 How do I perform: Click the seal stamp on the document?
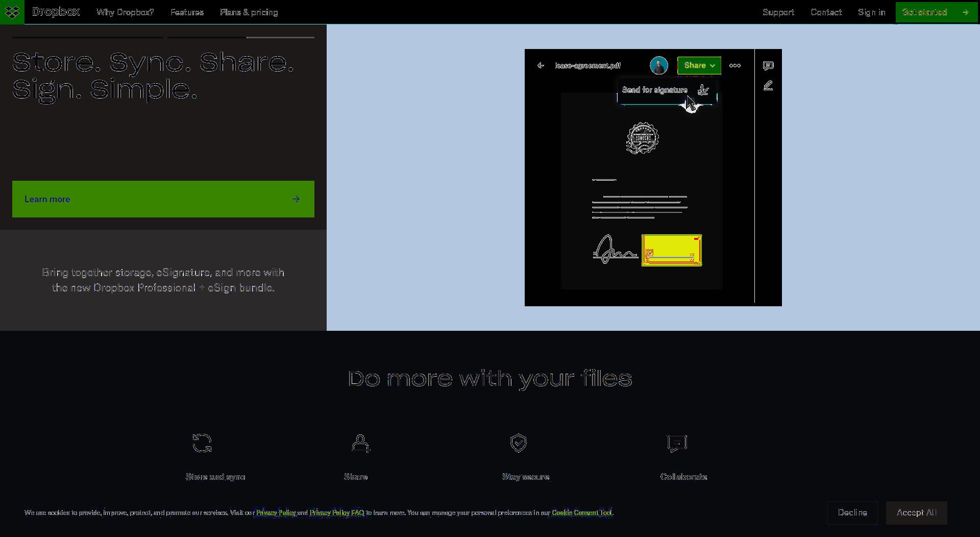pyautogui.click(x=643, y=138)
